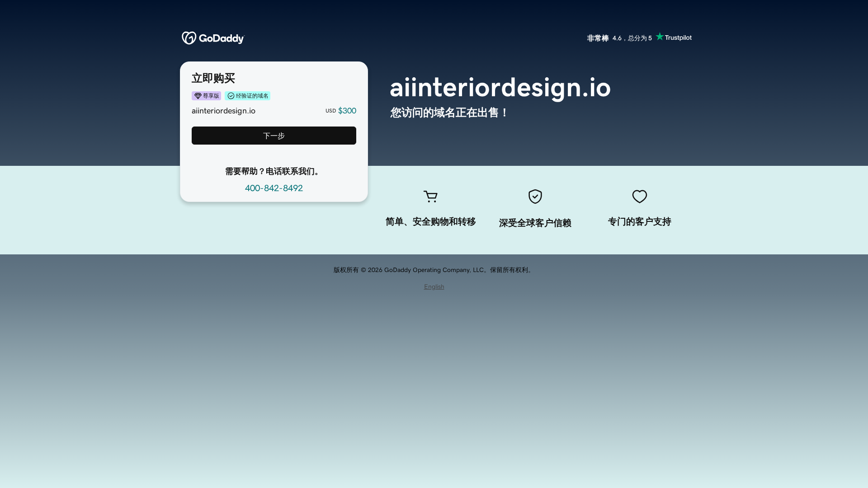
Task: Open the English language link in the footer
Action: coord(434,286)
